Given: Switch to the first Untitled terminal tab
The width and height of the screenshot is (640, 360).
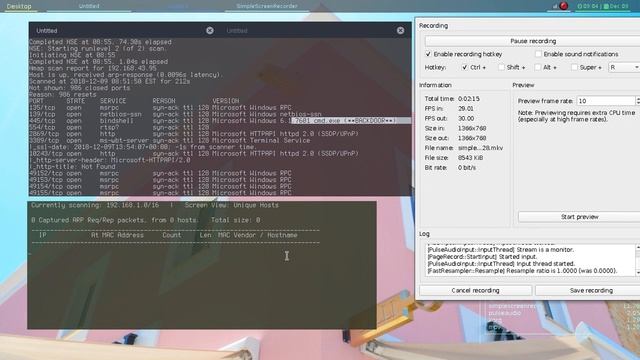Looking at the screenshot, I should pos(47,31).
